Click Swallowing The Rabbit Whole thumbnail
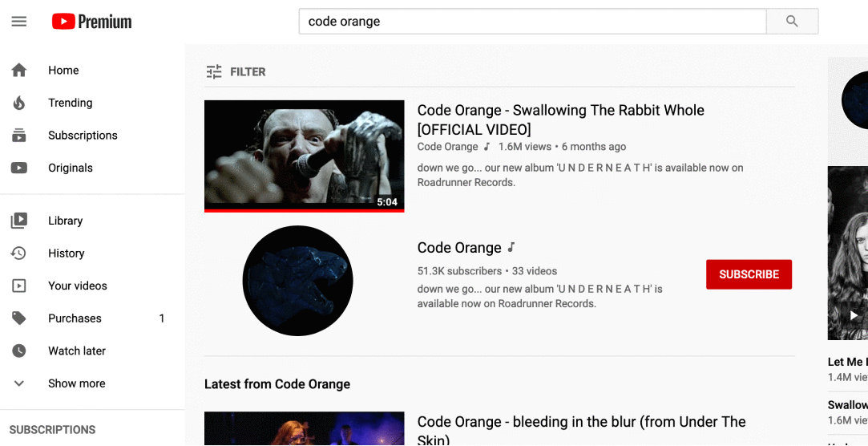868x446 pixels. [x=305, y=155]
